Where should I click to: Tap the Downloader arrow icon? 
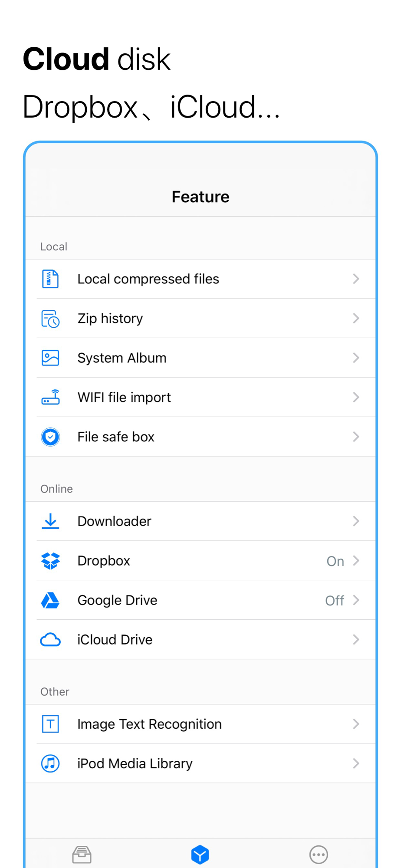(x=50, y=521)
